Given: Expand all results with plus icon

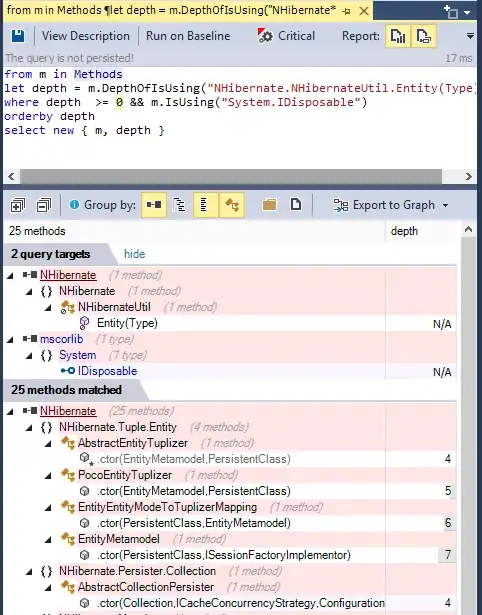Looking at the screenshot, I should click(18, 205).
